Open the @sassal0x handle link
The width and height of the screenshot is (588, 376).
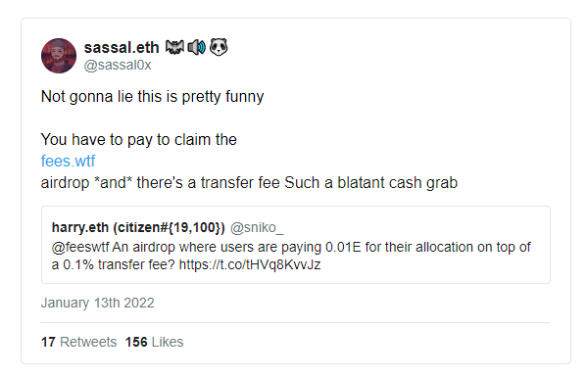(x=118, y=66)
